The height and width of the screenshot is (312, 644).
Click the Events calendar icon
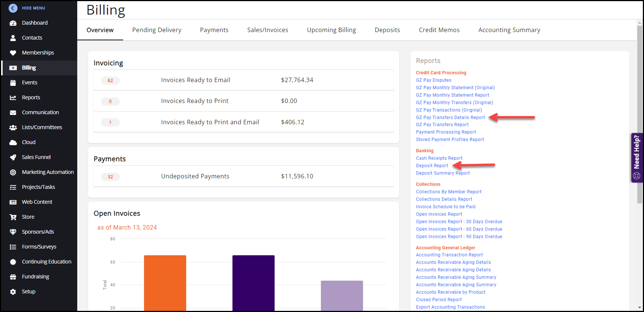(13, 82)
